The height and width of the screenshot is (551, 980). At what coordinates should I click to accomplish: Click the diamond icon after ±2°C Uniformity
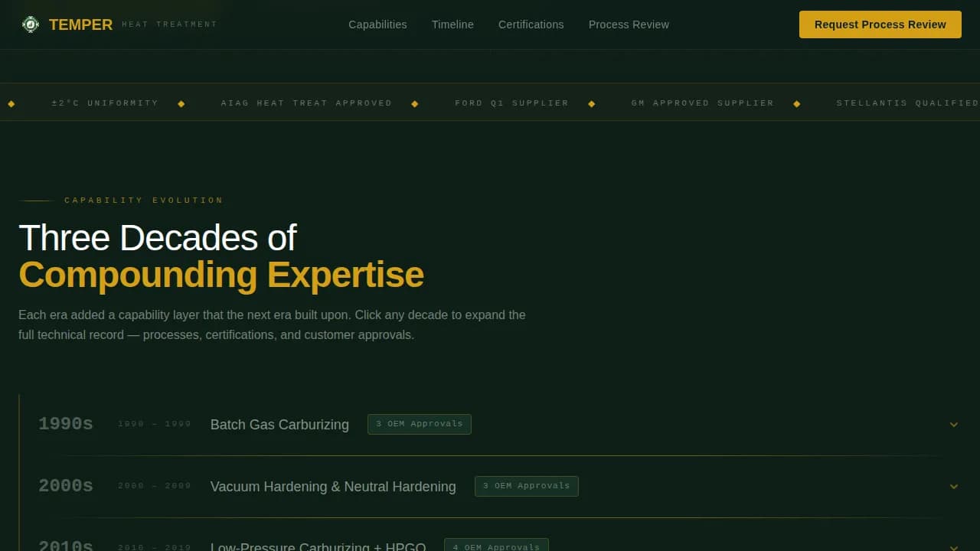181,103
